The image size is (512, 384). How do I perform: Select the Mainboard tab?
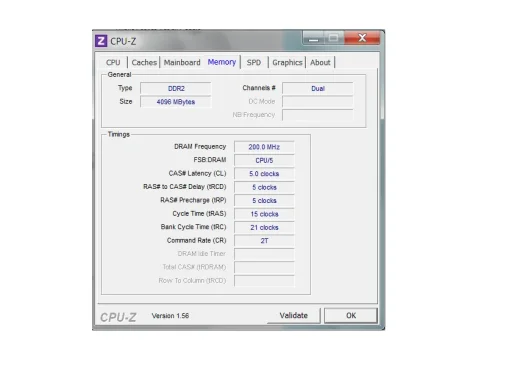coord(182,62)
